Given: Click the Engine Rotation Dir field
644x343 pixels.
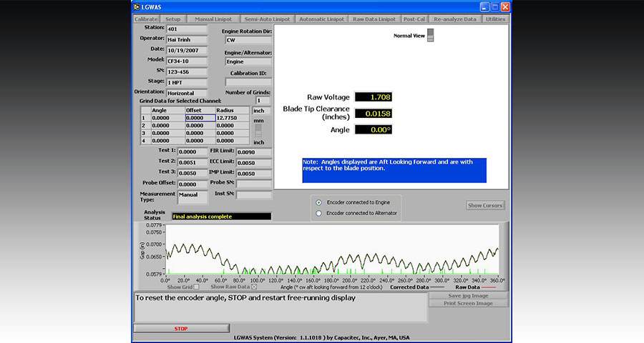Looking at the screenshot, I should coord(248,40).
